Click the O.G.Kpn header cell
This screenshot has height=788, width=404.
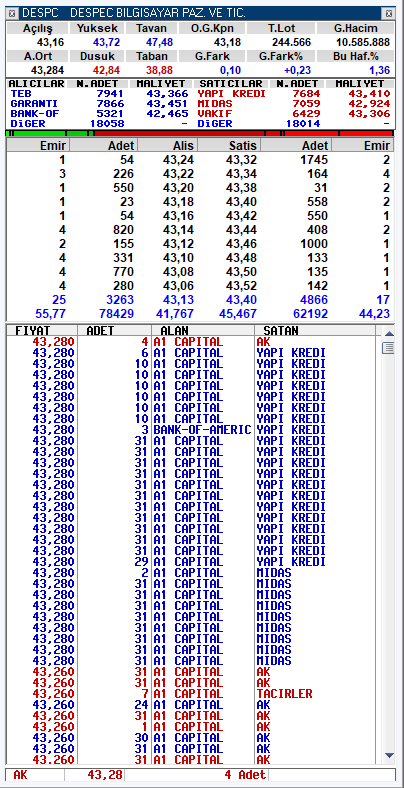pos(212,29)
